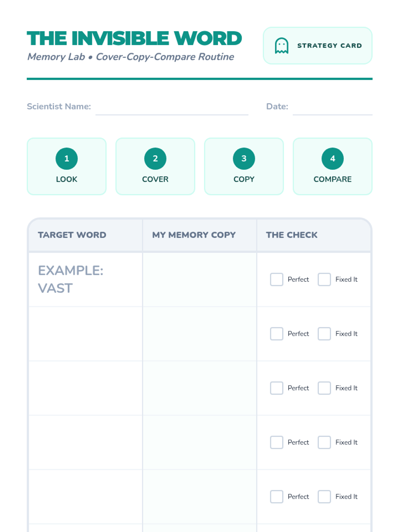Click The Invisible Word title heading
The width and height of the screenshot is (399, 532).
pos(134,38)
